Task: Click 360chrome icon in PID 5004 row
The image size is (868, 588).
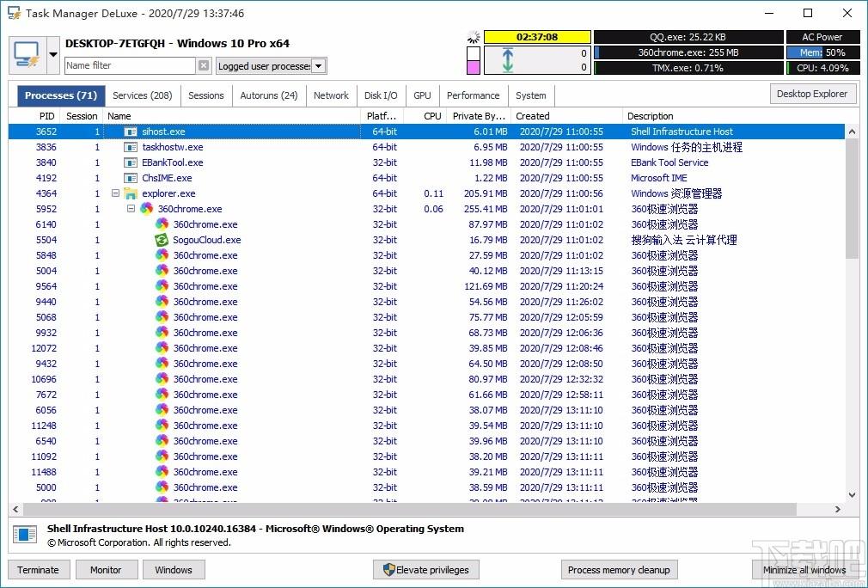Action: [162, 271]
